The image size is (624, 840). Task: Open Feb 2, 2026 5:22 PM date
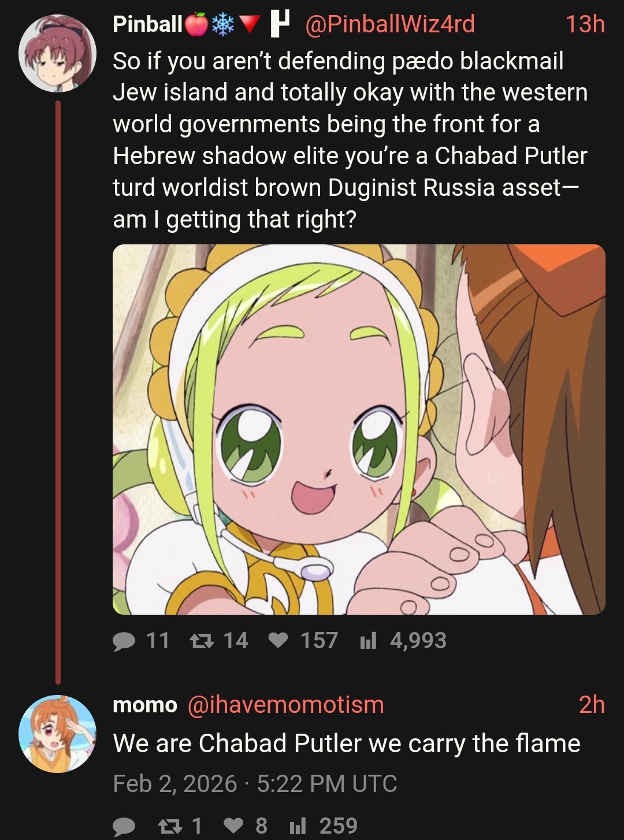255,784
